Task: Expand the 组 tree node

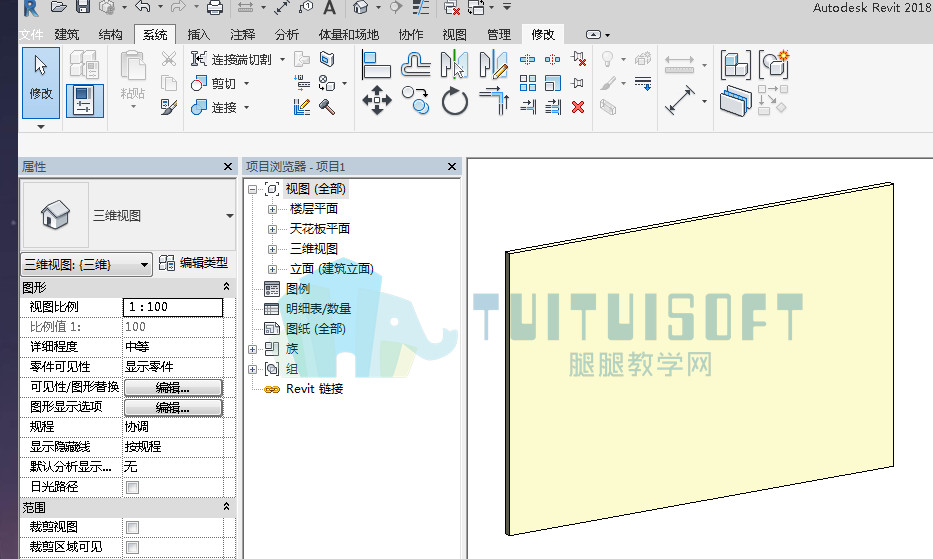Action: pyautogui.click(x=252, y=369)
